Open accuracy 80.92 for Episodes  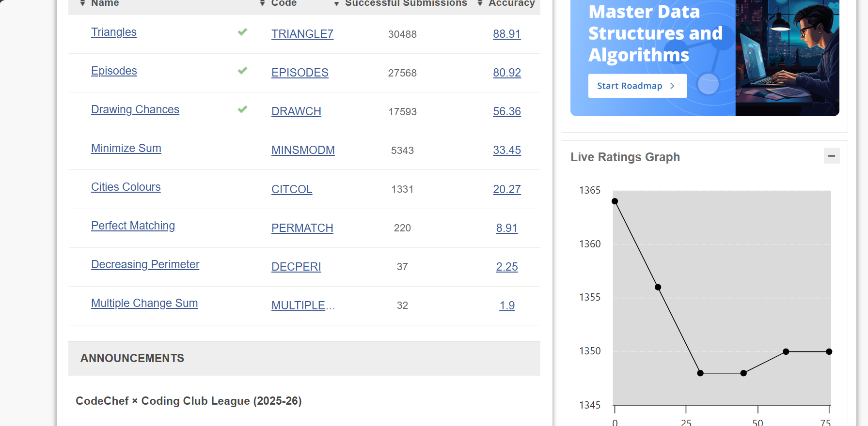pos(507,73)
